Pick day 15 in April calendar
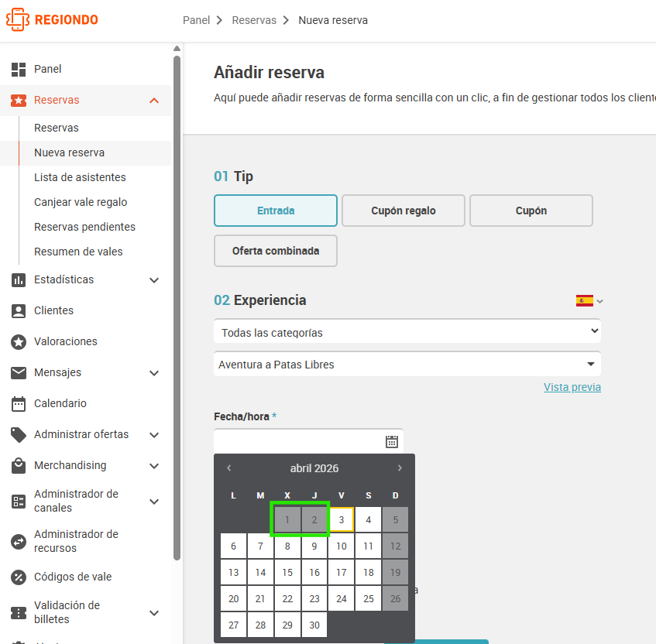This screenshot has width=656, height=644. tap(287, 573)
